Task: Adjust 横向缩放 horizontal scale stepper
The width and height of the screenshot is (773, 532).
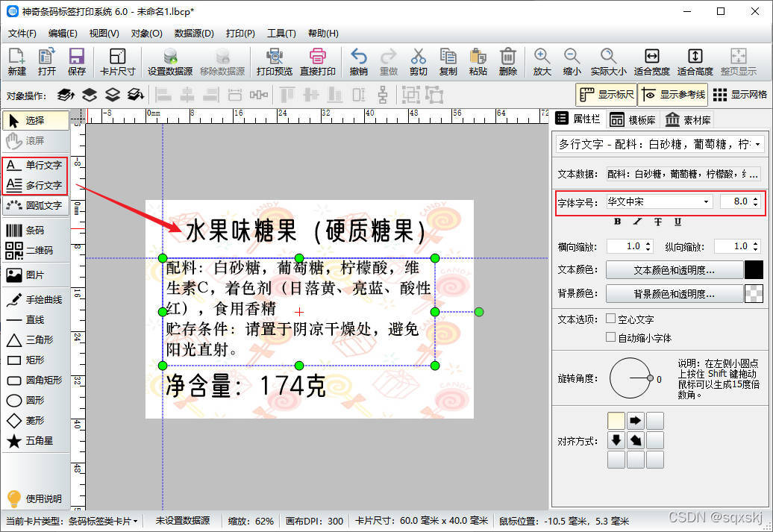Action: [648, 246]
